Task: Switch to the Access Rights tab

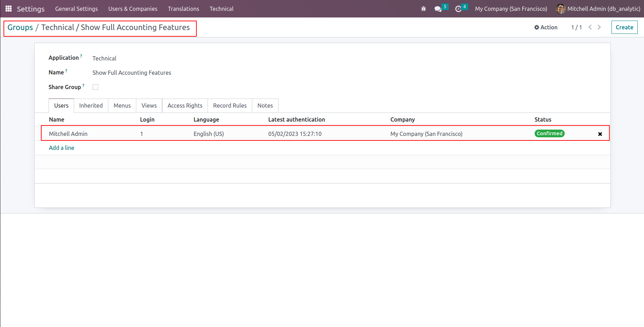Action: click(x=185, y=106)
